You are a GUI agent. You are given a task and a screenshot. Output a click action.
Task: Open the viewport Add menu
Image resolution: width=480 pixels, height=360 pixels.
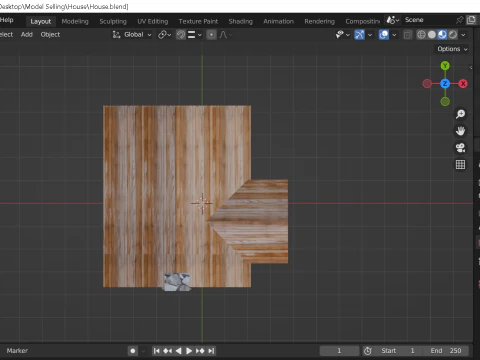point(27,34)
